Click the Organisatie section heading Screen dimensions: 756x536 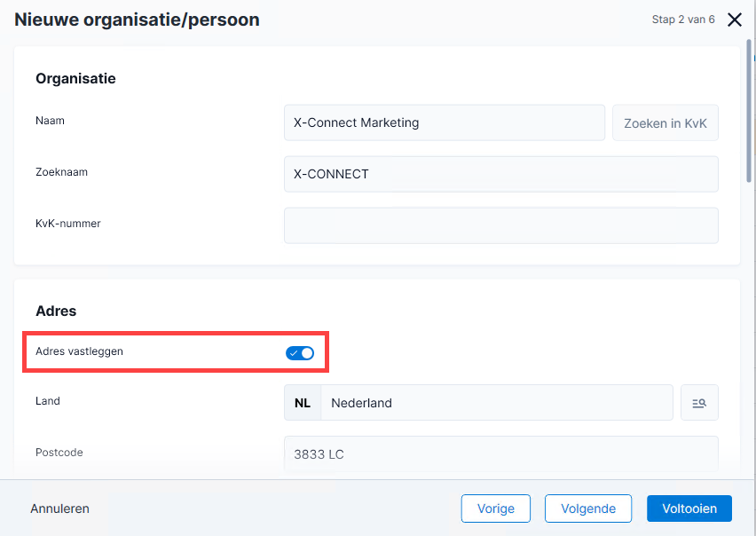(75, 79)
